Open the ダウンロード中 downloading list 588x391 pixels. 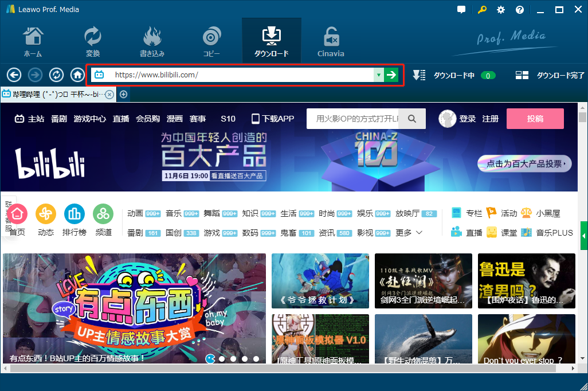coord(454,76)
